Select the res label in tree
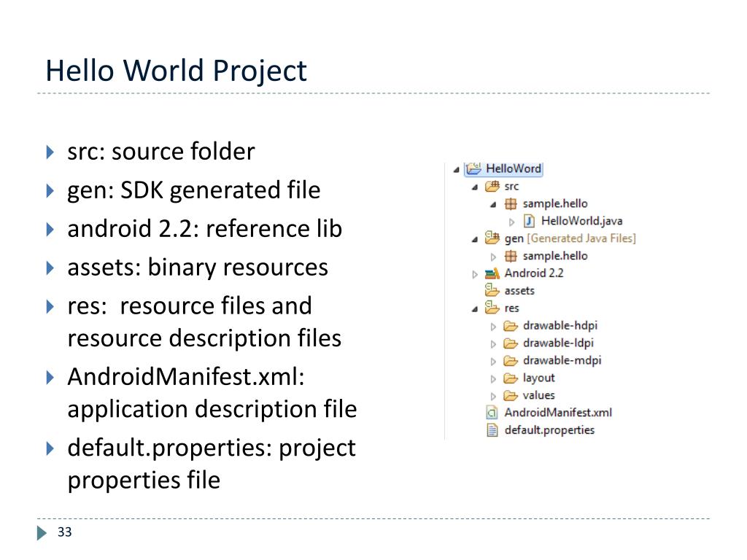Viewport: 747px width, 560px height. 511,308
